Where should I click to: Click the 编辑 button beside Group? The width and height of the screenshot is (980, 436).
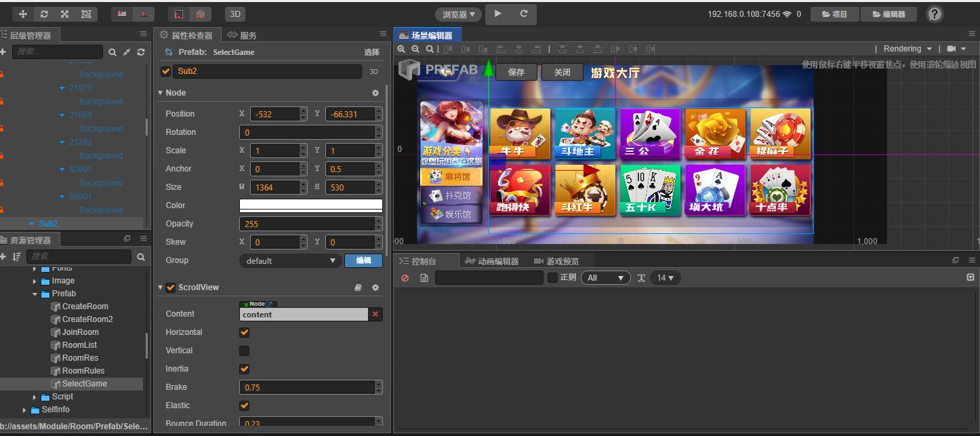click(363, 260)
